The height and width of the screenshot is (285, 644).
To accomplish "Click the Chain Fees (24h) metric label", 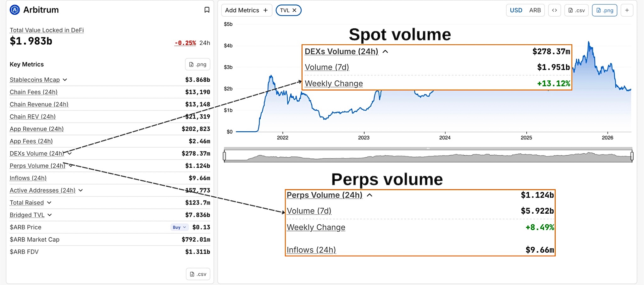I will click(x=33, y=92).
